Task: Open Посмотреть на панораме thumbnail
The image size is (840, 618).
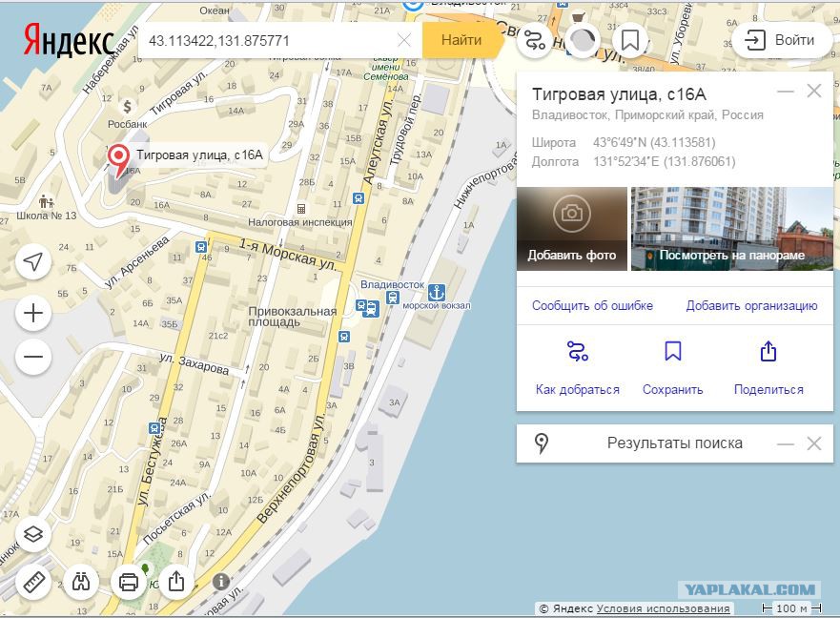Action: (732, 229)
